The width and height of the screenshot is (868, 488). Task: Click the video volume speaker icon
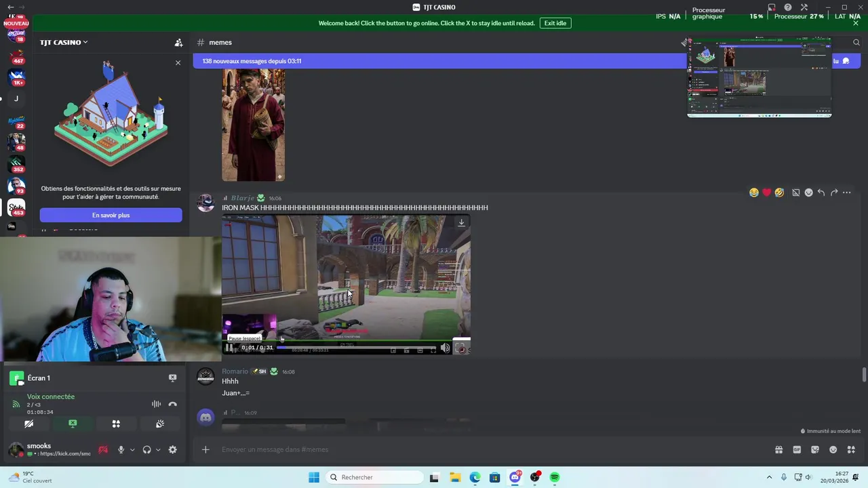[x=445, y=348]
